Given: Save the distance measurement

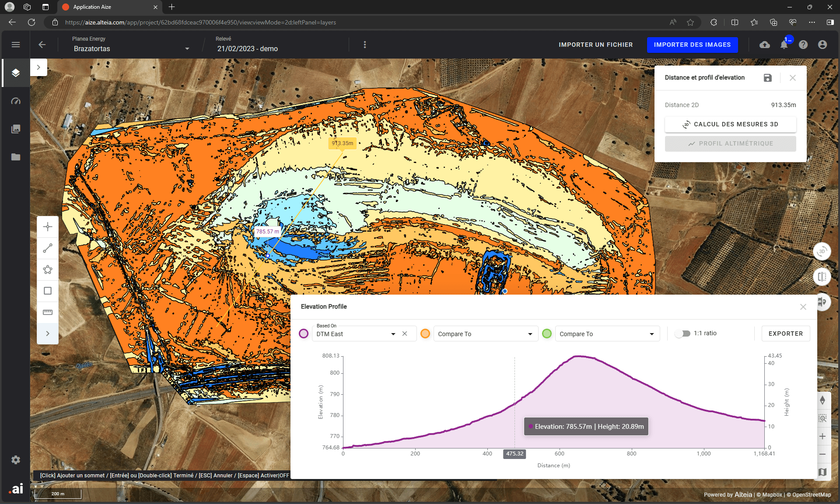Looking at the screenshot, I should coord(767,78).
